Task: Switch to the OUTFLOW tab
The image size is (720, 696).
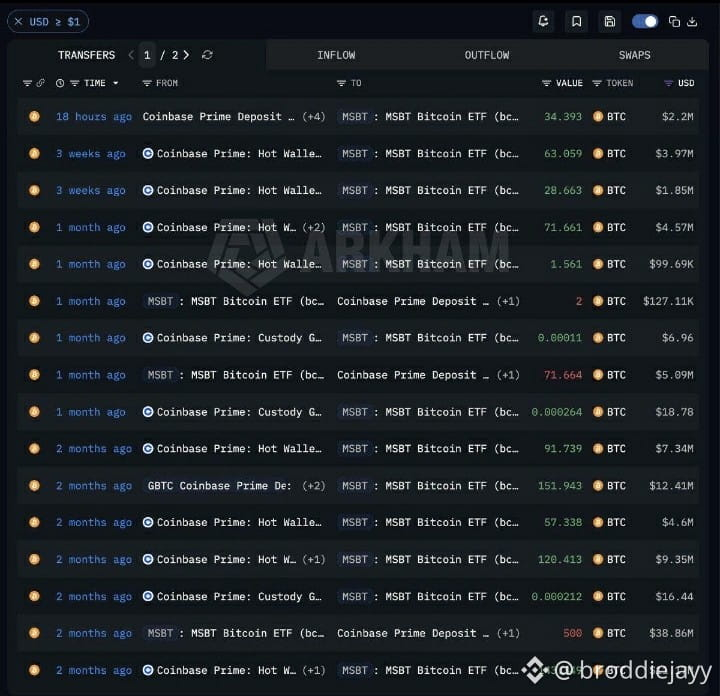Action: coord(487,55)
